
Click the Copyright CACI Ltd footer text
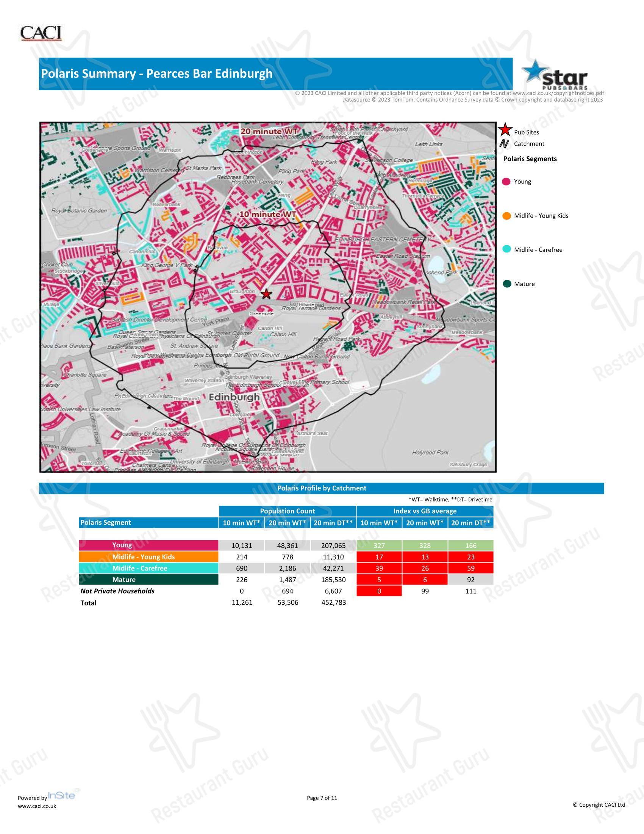tap(599, 804)
